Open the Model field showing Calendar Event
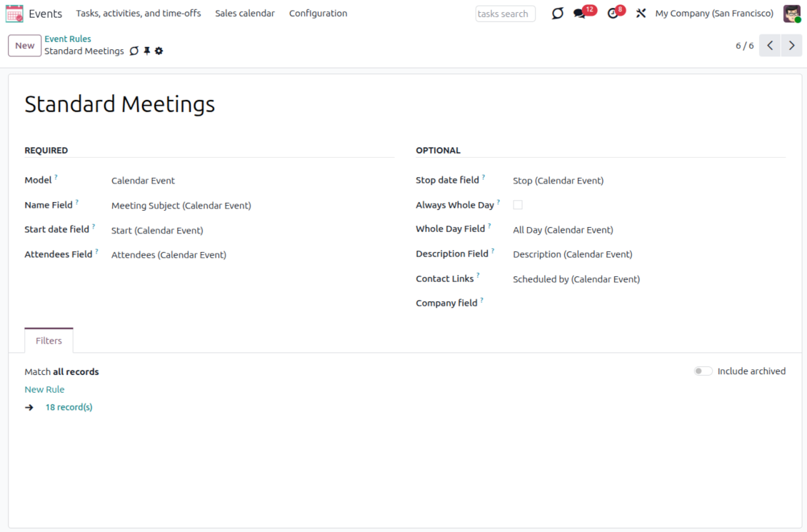 tap(143, 181)
